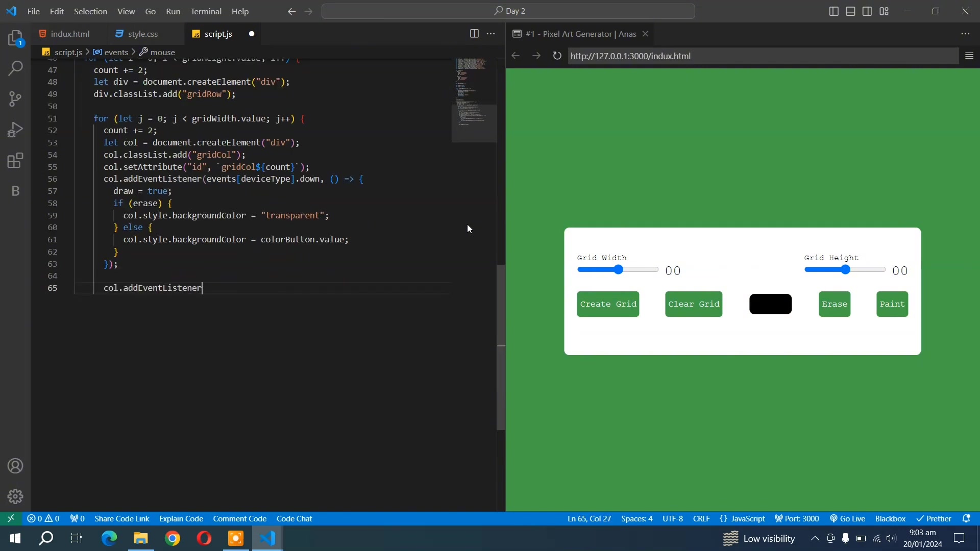Viewport: 980px width, 551px height.
Task: Click the Customize Layout icon
Action: click(x=885, y=11)
